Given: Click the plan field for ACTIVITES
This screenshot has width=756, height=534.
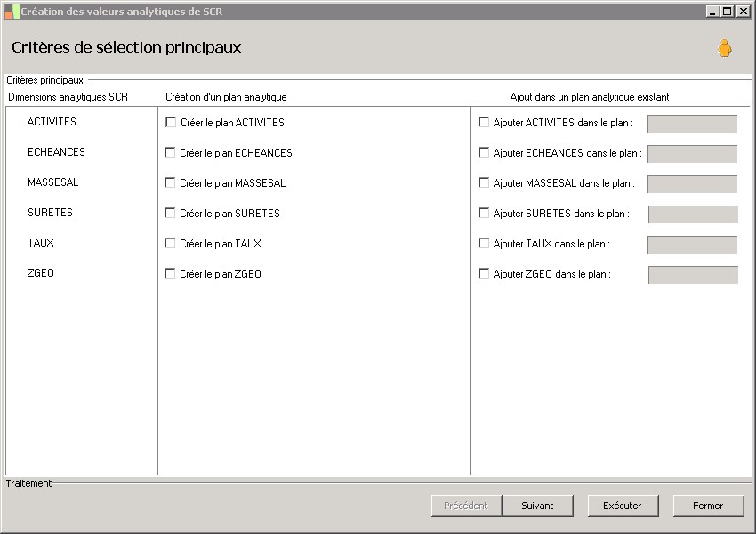Looking at the screenshot, I should coord(692,124).
